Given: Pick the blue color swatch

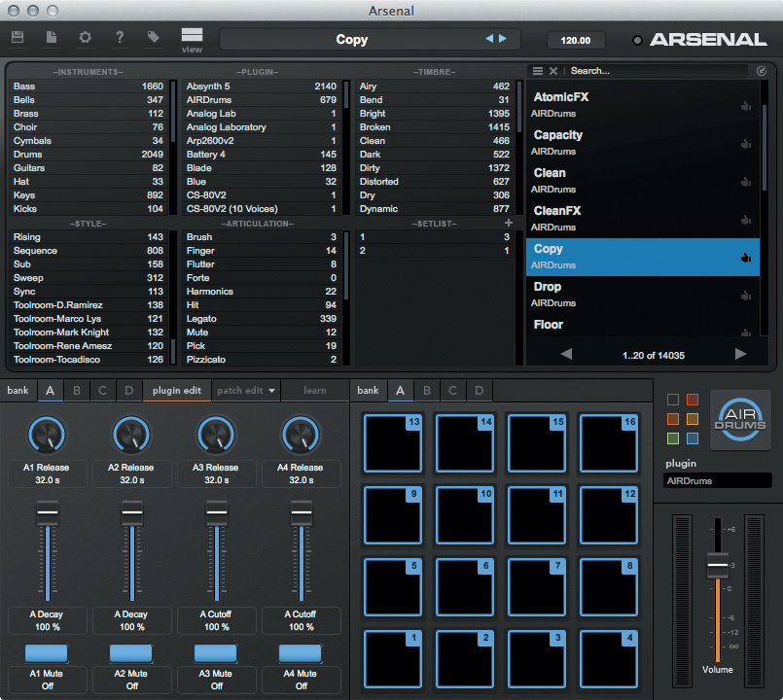Looking at the screenshot, I should 693,438.
